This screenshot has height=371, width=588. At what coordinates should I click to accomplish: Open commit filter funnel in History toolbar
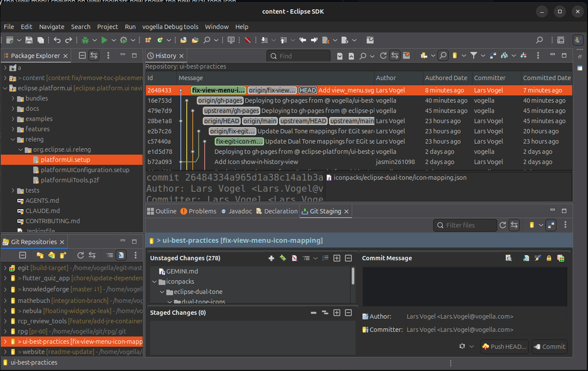474,55
